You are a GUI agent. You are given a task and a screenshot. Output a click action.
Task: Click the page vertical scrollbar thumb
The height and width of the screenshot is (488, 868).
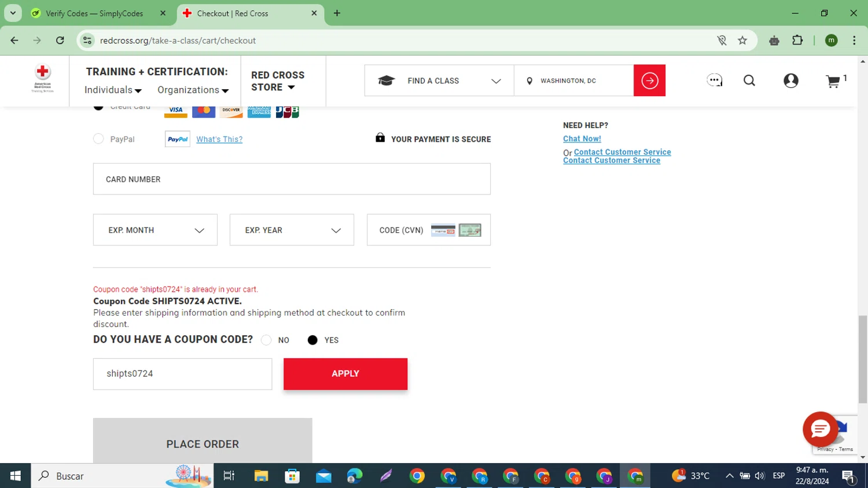point(863,359)
